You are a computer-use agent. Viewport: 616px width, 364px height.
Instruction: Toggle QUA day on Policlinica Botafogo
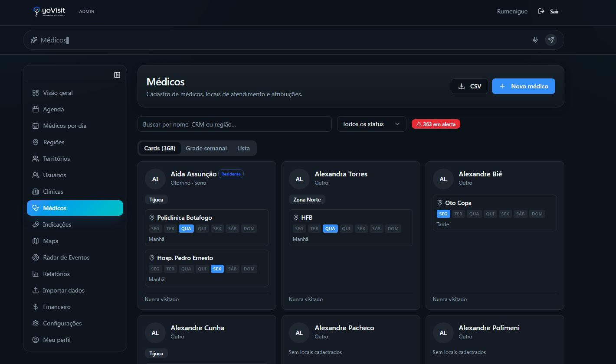coord(186,228)
